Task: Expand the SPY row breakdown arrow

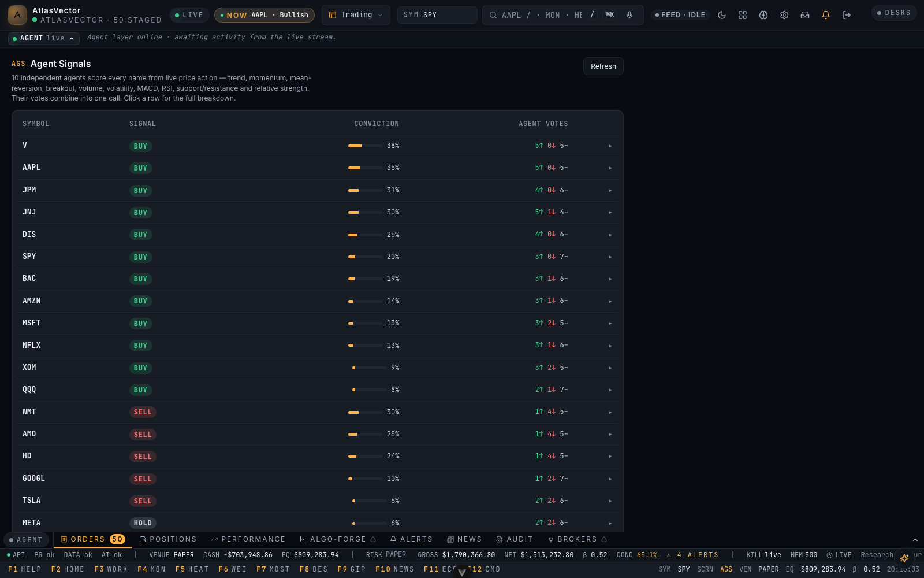Action: (x=610, y=257)
